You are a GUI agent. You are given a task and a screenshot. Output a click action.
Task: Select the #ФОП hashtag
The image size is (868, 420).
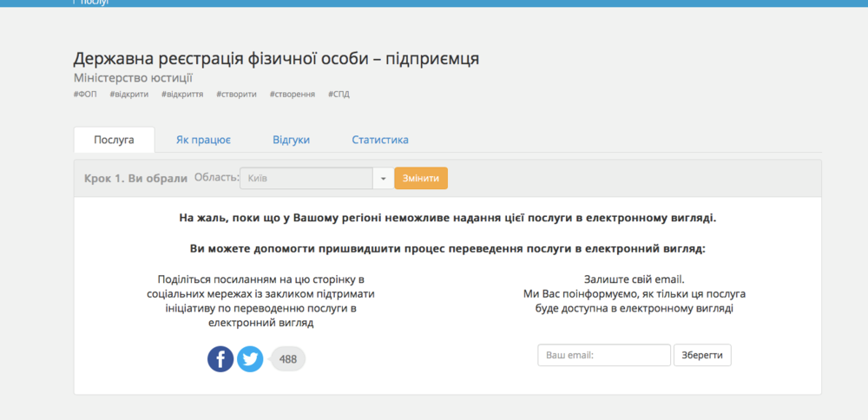[85, 94]
